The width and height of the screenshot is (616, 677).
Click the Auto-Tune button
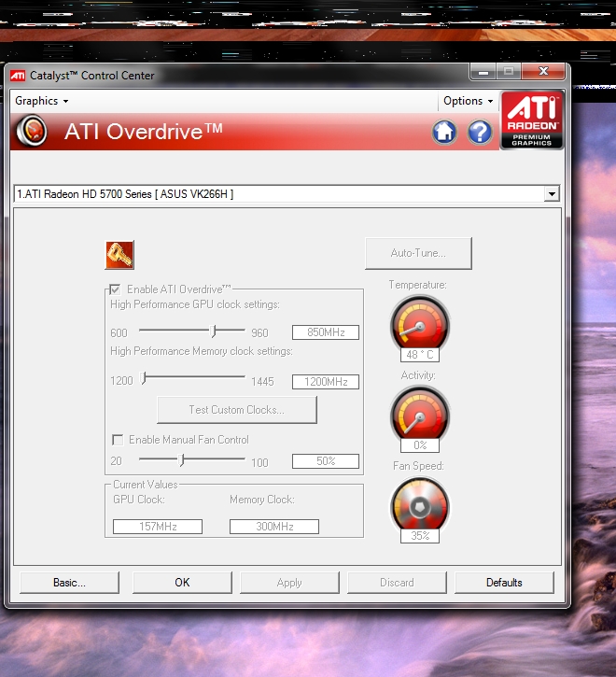tap(418, 253)
